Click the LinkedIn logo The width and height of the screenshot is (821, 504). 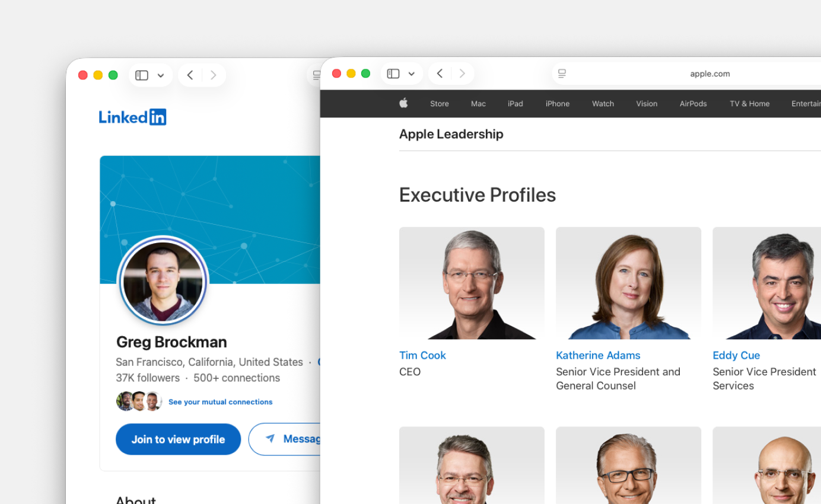pos(132,117)
